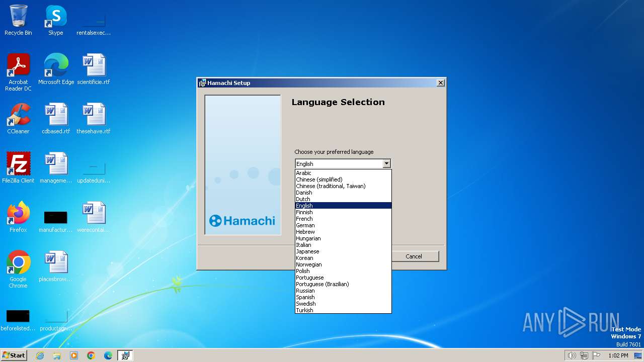644x362 pixels.
Task: Choose highlighted English in the list
Action: [x=343, y=206]
